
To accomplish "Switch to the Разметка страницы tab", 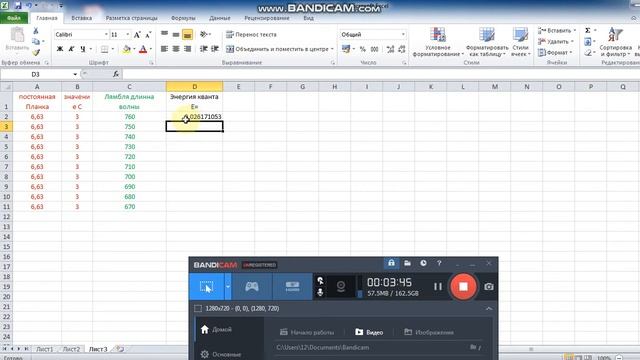I will (131, 18).
